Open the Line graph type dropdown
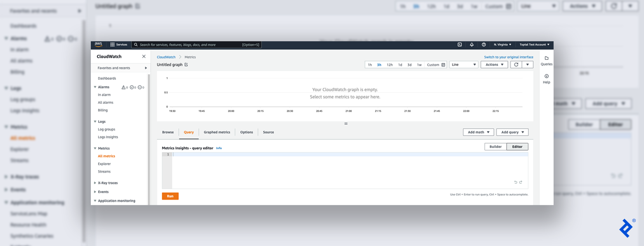The image size is (644, 246). (464, 64)
